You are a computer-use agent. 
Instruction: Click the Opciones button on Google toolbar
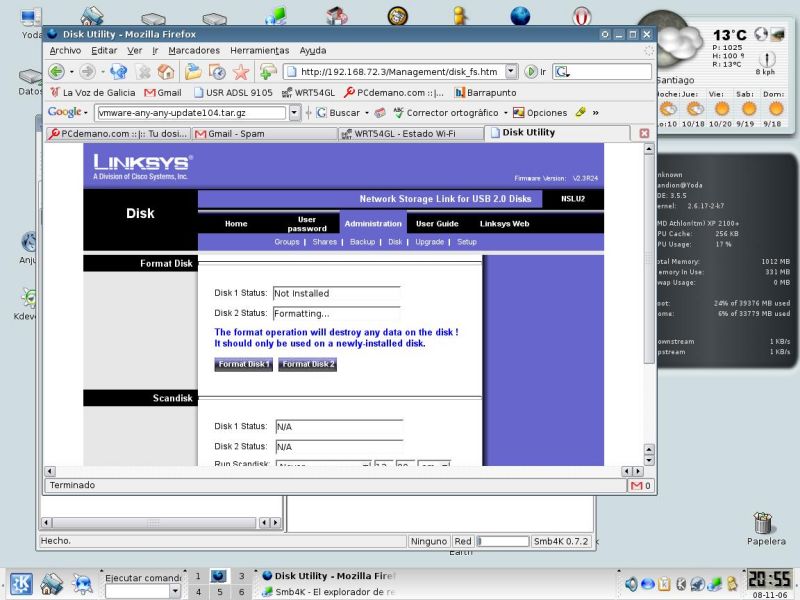540,113
